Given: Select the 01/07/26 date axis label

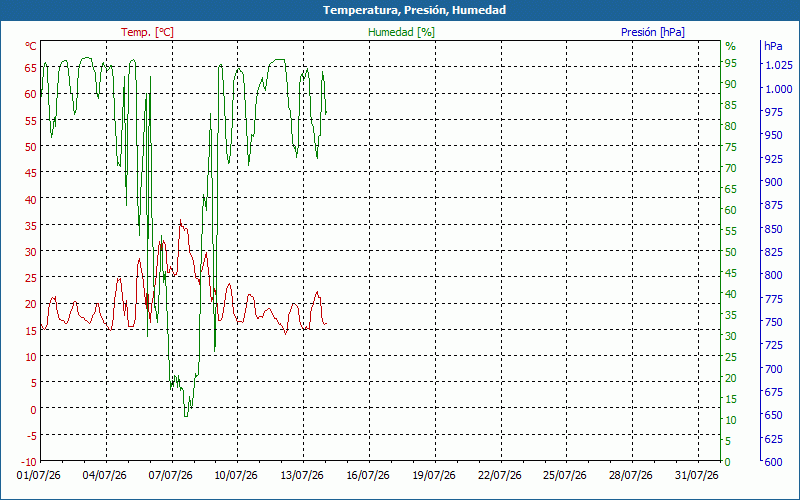Looking at the screenshot, I should click(x=39, y=475).
